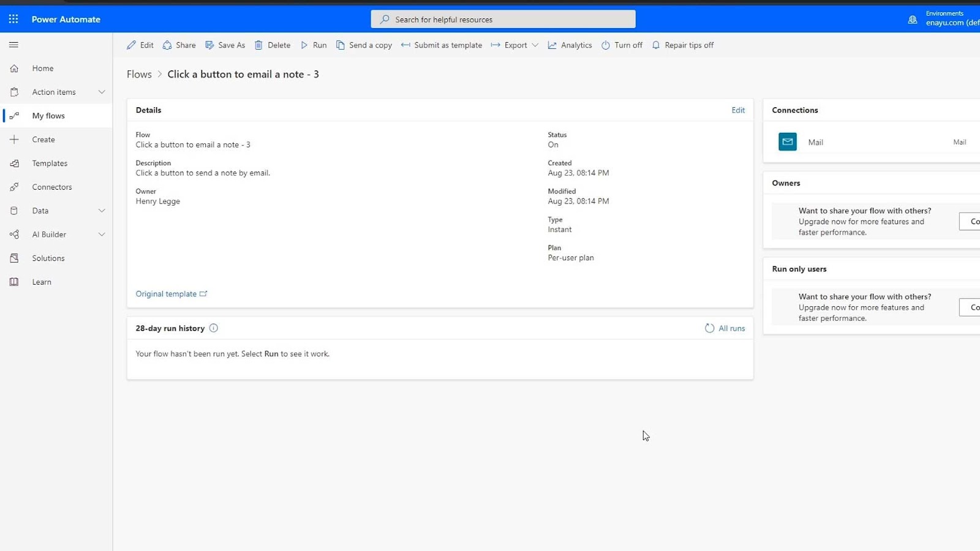This screenshot has height=551, width=980.
Task: Click the enayu.com environment name
Action: point(952,23)
